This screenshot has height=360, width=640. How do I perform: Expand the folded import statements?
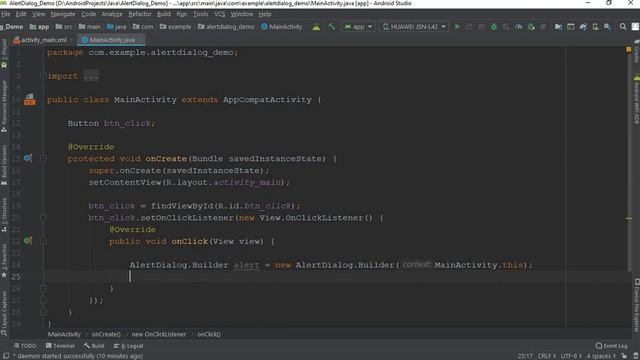pos(43,76)
